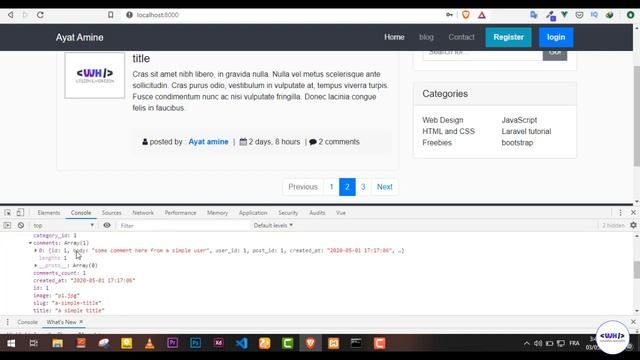The image size is (640, 360).
Task: Open Contact navbar link
Action: click(461, 37)
